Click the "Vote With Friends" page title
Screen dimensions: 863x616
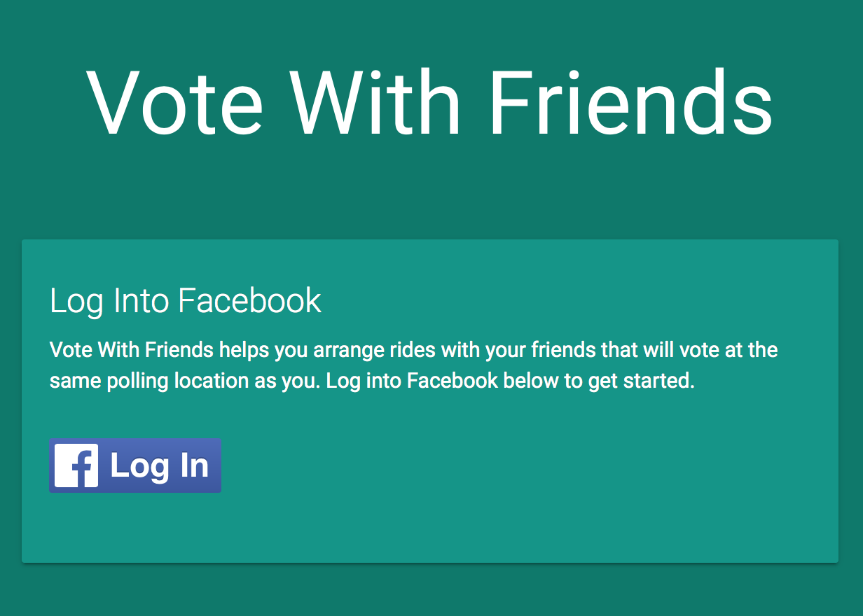(x=430, y=103)
